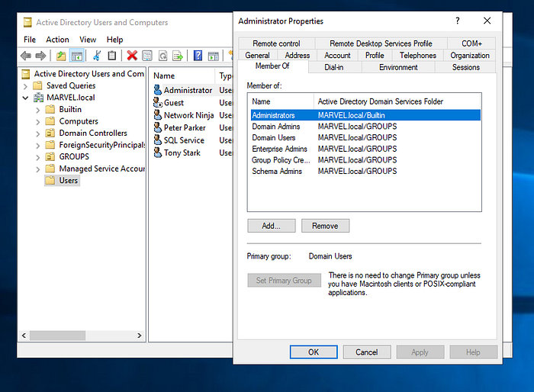Open the Action menu
The width and height of the screenshot is (534, 392).
(57, 40)
